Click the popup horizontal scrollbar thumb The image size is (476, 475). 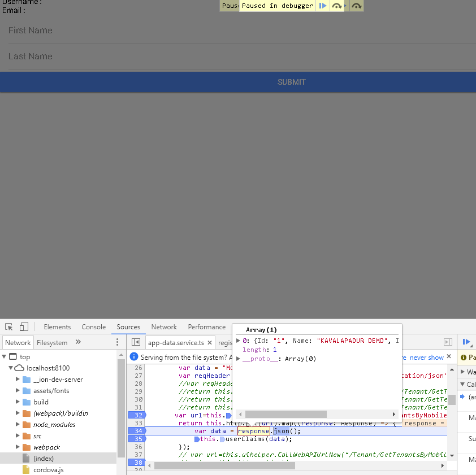tap(286, 414)
